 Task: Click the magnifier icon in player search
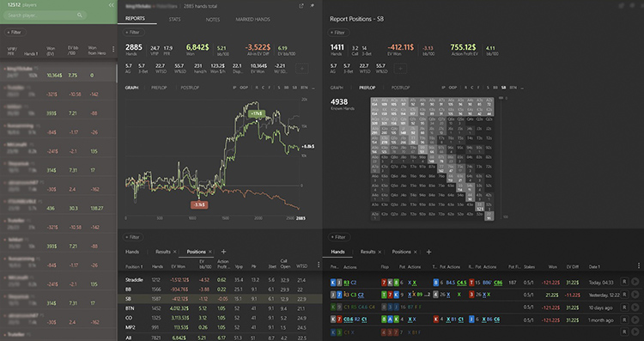(80, 15)
